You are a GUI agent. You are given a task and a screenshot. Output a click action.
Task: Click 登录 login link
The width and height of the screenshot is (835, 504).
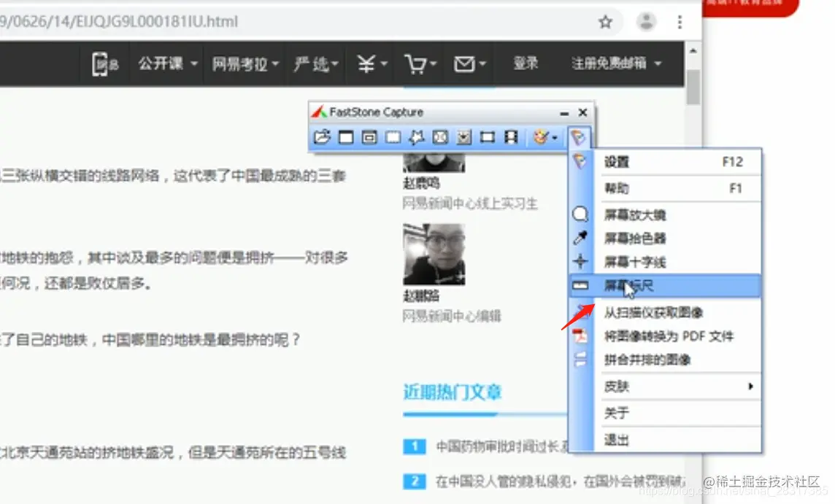(x=526, y=63)
